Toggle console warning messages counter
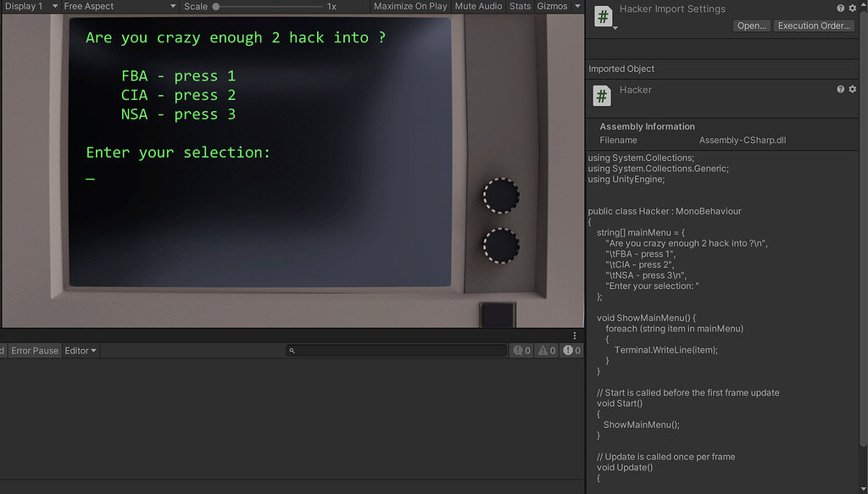 [547, 351]
